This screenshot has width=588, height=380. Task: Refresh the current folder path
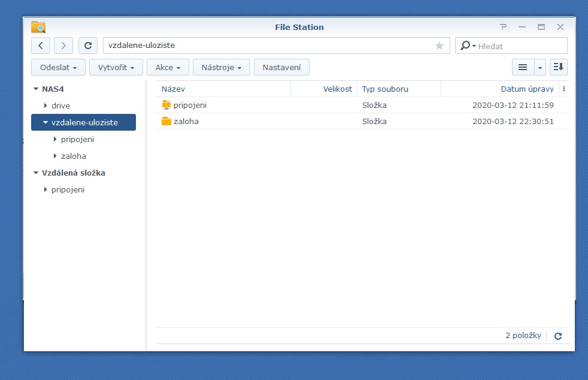[88, 46]
